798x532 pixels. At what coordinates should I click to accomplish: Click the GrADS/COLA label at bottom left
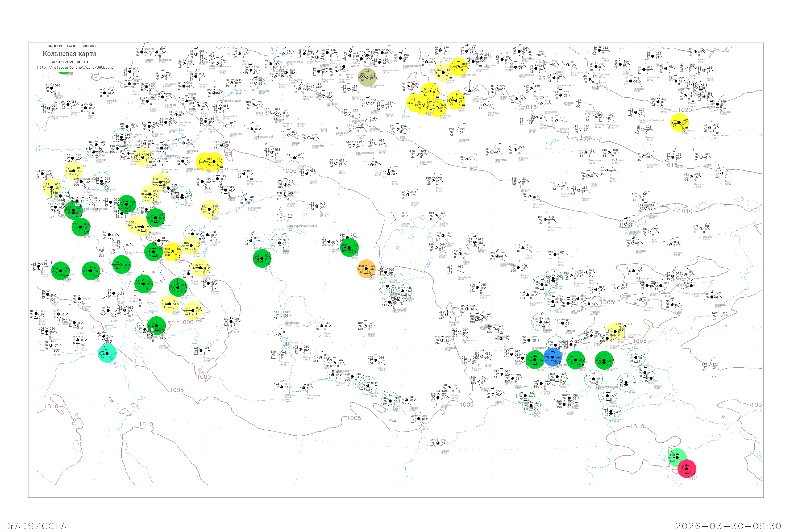[35, 526]
